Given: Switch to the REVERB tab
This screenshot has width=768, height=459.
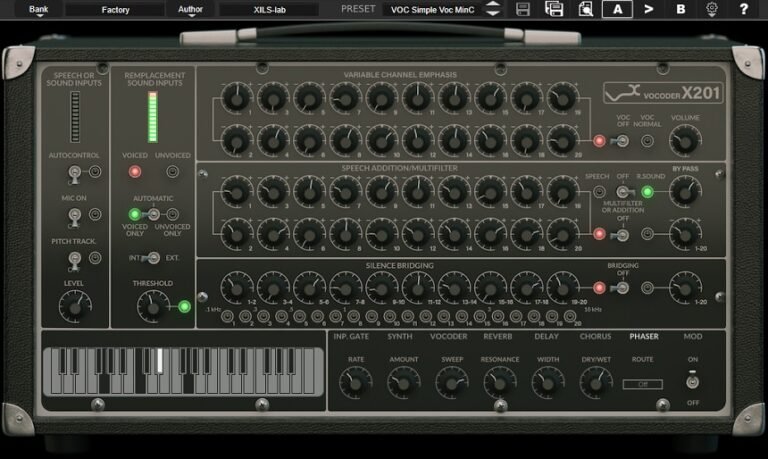Looking at the screenshot, I should tap(498, 337).
